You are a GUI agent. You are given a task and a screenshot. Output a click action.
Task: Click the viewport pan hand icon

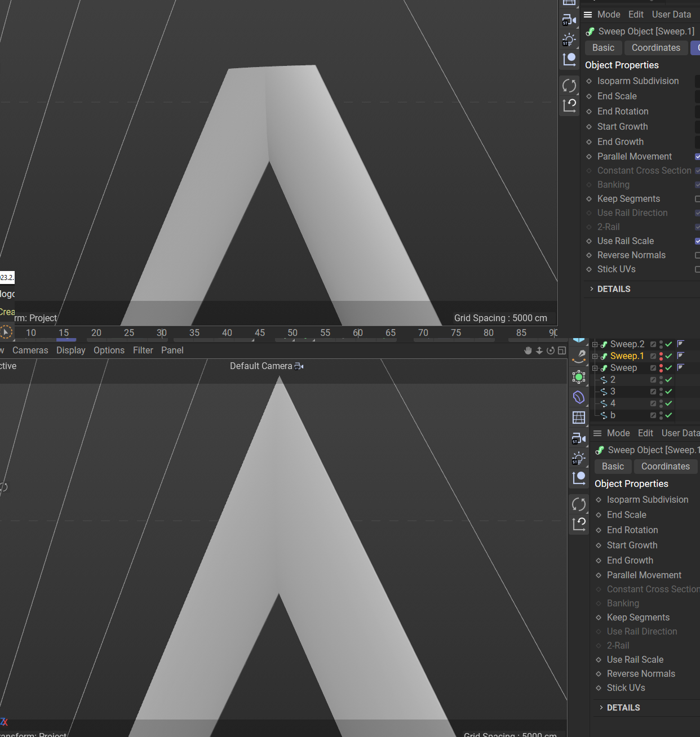528,350
